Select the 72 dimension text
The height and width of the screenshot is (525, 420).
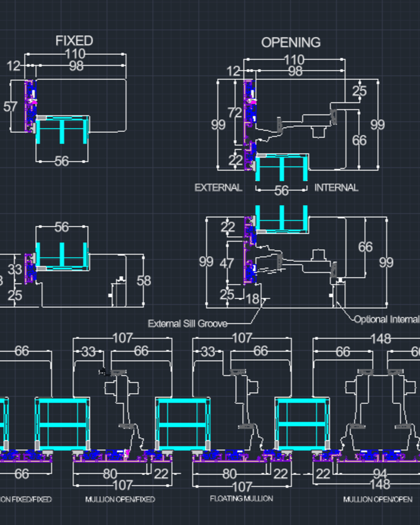(x=235, y=113)
